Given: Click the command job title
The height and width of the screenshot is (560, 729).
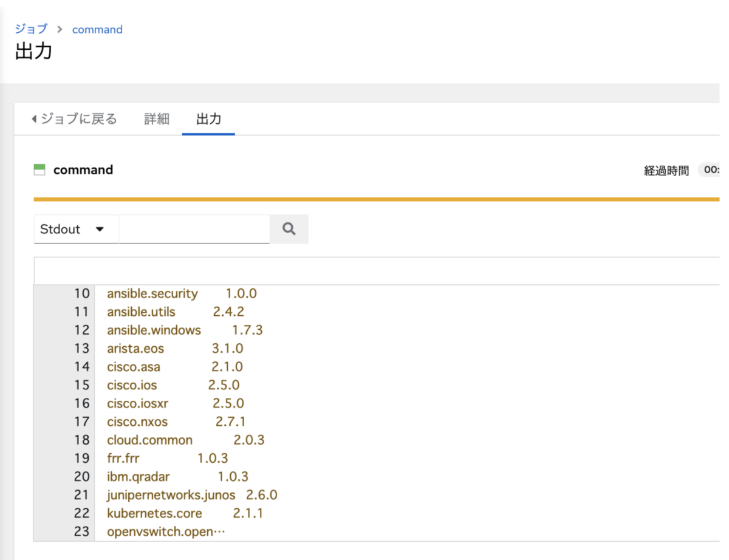Looking at the screenshot, I should coord(83,170).
